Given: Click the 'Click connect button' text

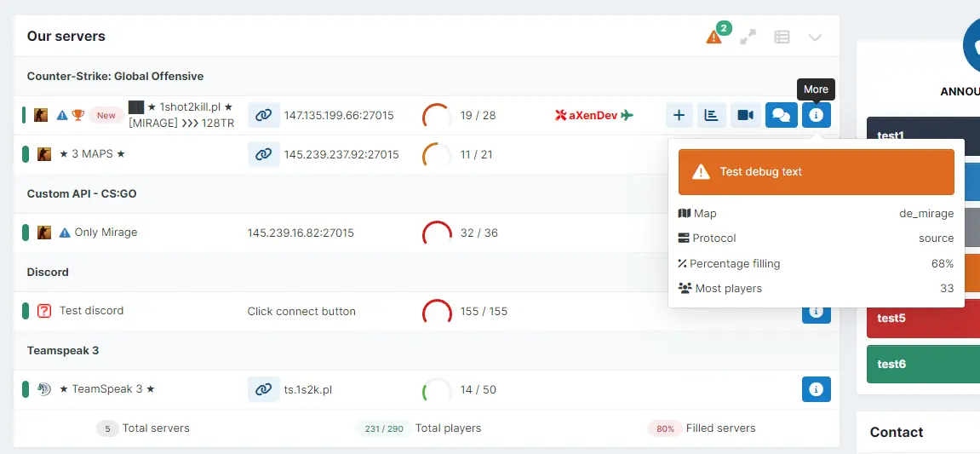Looking at the screenshot, I should (x=301, y=312).
